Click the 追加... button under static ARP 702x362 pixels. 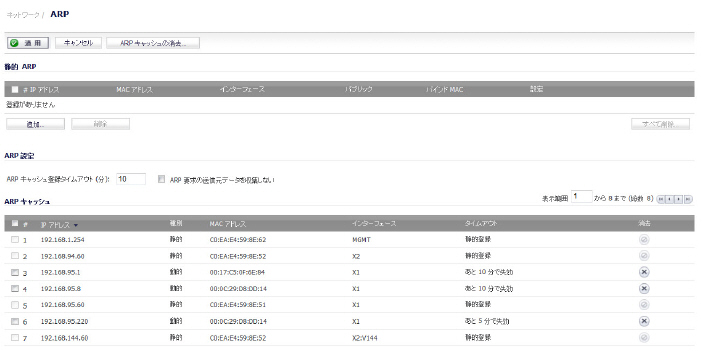(x=35, y=124)
